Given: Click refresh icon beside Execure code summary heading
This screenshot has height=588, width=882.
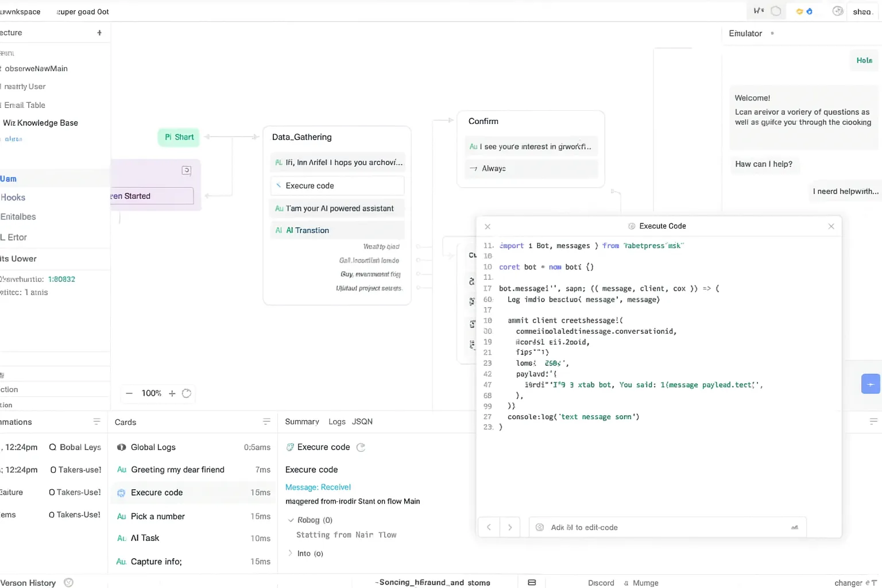Looking at the screenshot, I should coord(361,447).
